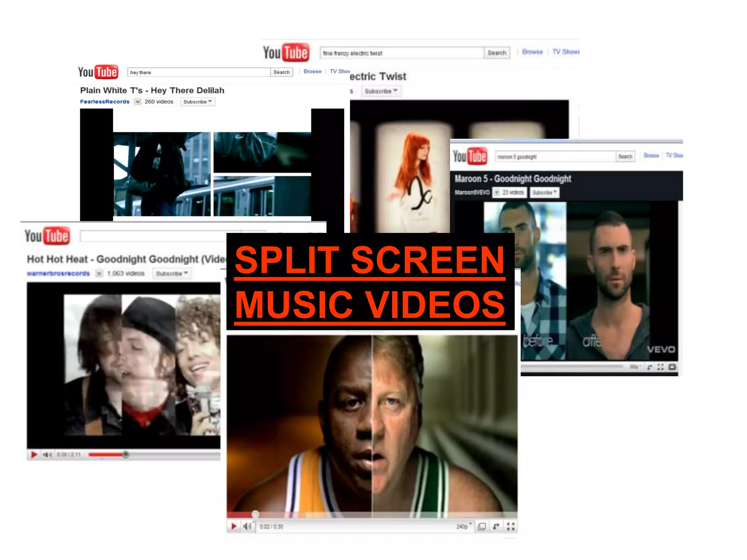Image resolution: width=747 pixels, height=560 pixels.
Task: Open Browse link on the Maroon 5 page
Action: (651, 155)
